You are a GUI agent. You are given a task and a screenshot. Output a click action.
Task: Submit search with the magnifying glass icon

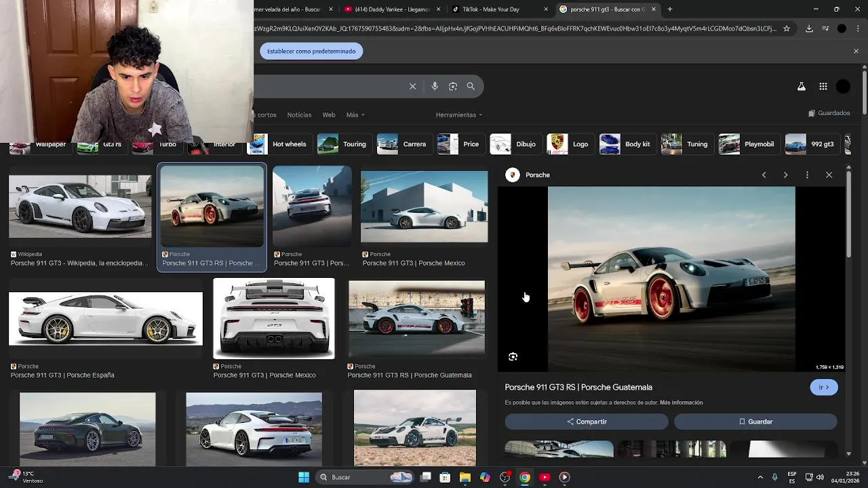pos(471,86)
